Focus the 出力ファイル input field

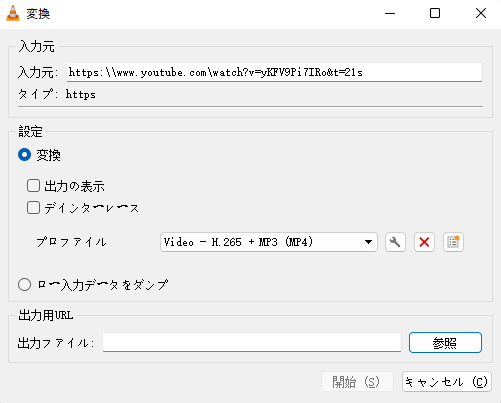(252, 342)
